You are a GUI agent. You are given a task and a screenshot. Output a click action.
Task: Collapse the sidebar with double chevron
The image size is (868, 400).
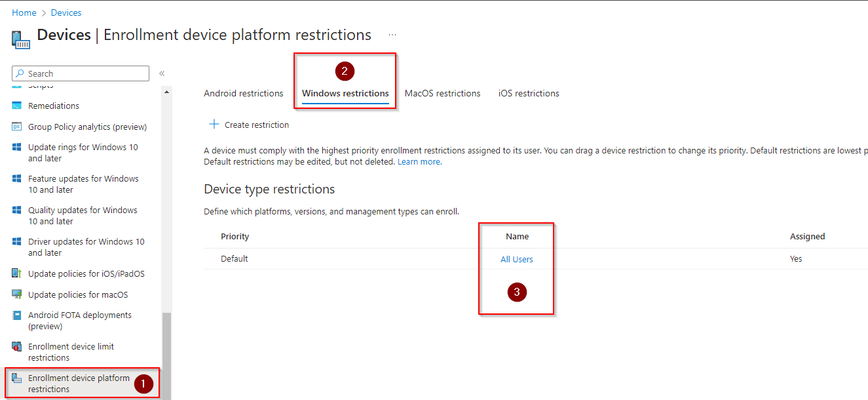pyautogui.click(x=162, y=73)
